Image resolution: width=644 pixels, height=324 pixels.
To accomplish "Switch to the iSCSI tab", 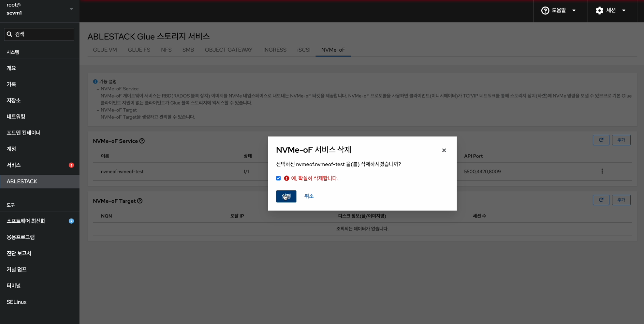I will tap(304, 50).
